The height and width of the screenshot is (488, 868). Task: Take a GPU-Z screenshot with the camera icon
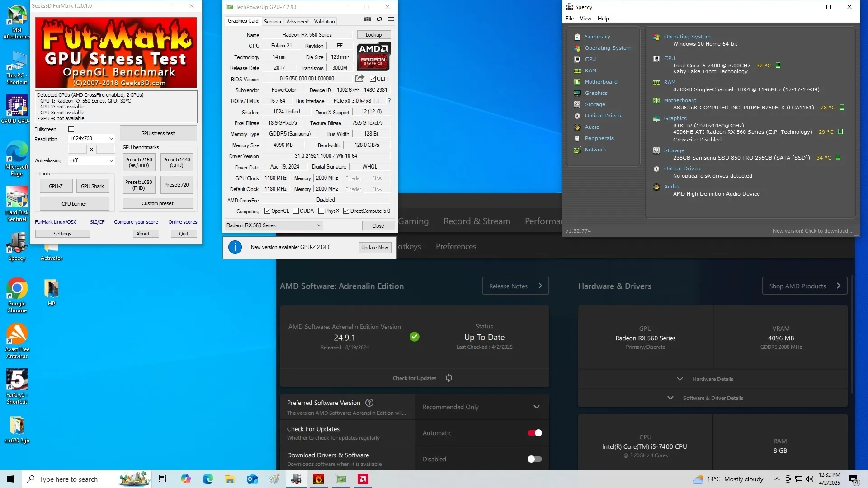coord(368,19)
